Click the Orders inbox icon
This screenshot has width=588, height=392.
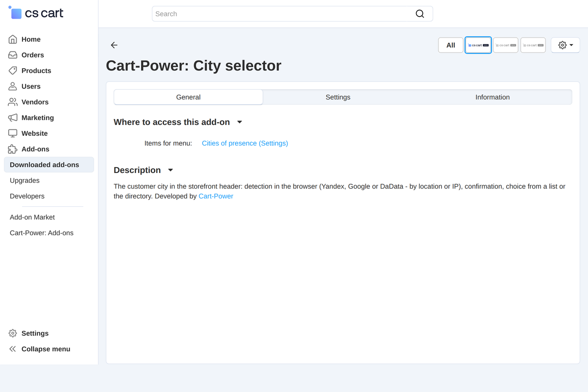point(13,55)
